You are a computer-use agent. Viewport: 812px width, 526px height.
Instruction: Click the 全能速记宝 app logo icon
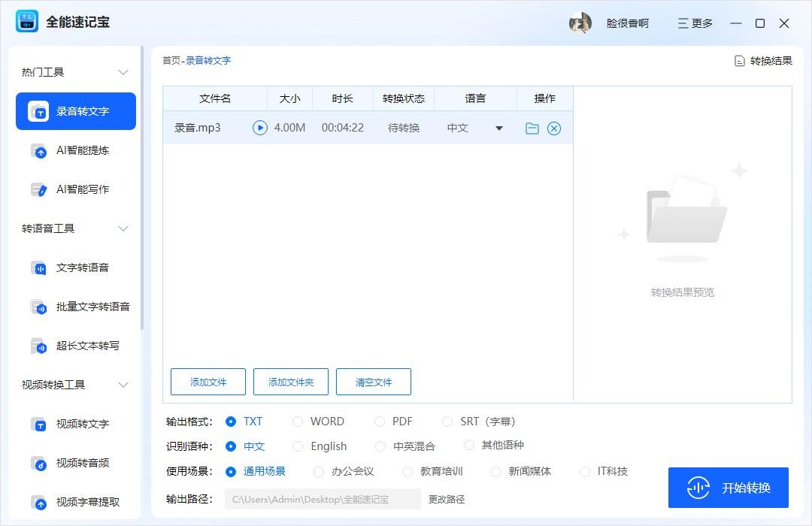[27, 22]
